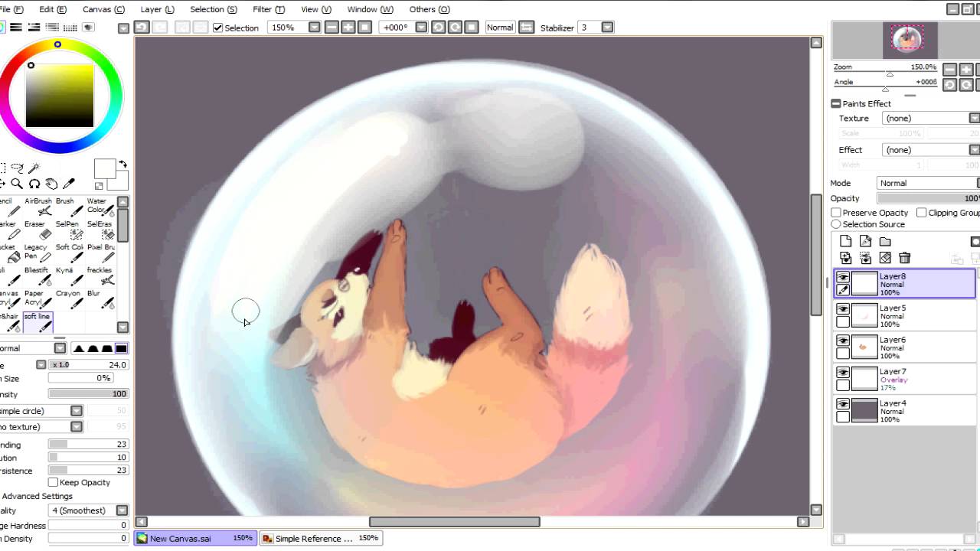Choose the Eraser tool

pyautogui.click(x=38, y=230)
